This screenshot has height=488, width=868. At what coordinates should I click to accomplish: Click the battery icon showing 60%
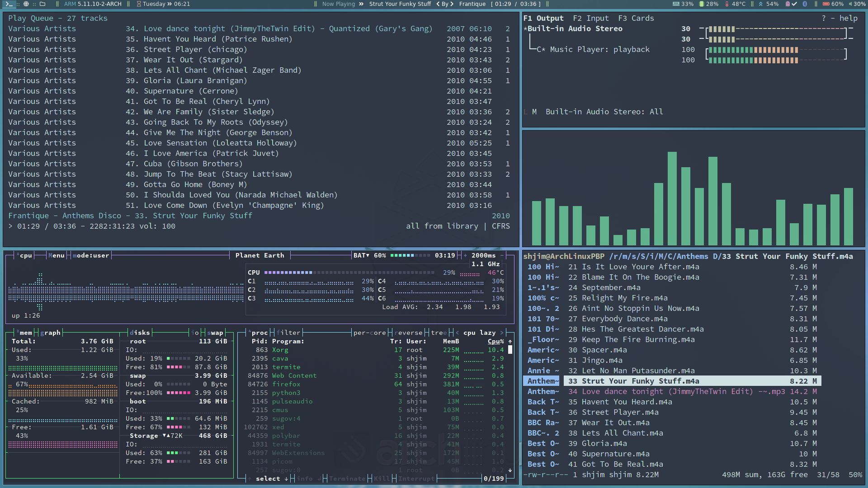pos(826,4)
